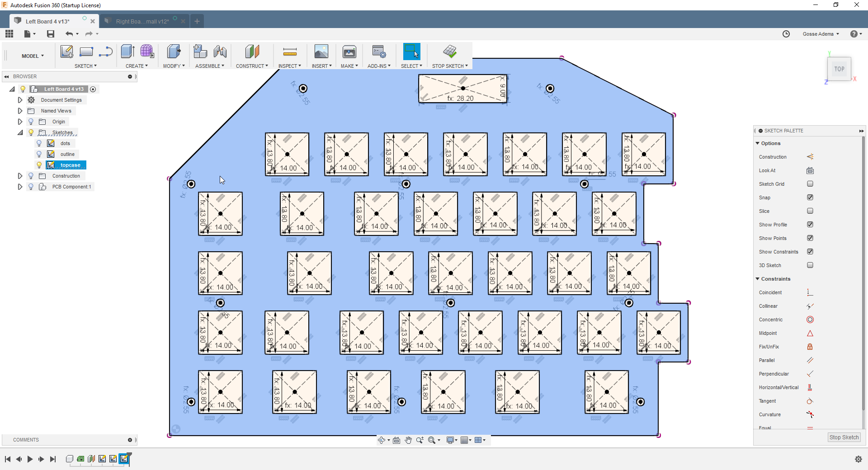Click the Undo arrow icon
The height and width of the screenshot is (470, 868).
click(69, 34)
